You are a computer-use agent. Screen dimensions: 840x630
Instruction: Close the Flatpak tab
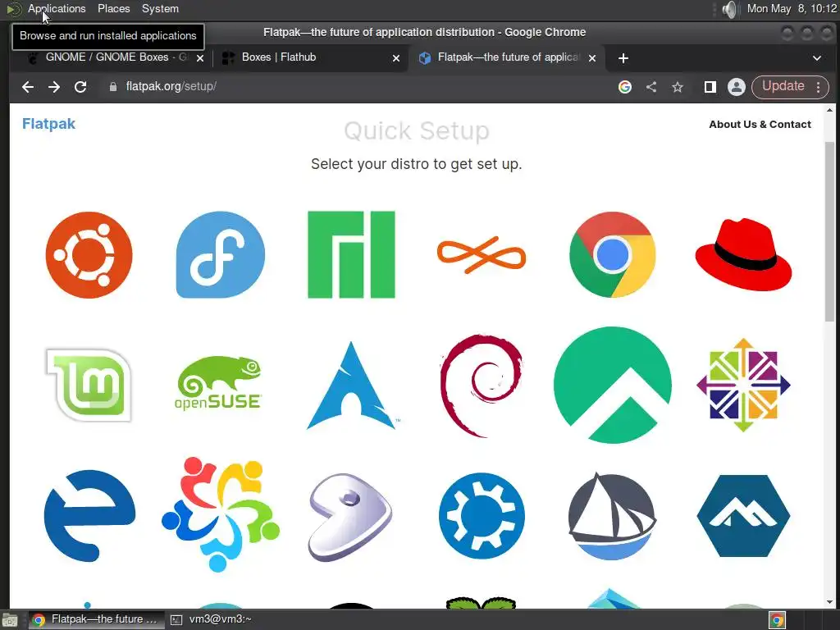tap(592, 58)
